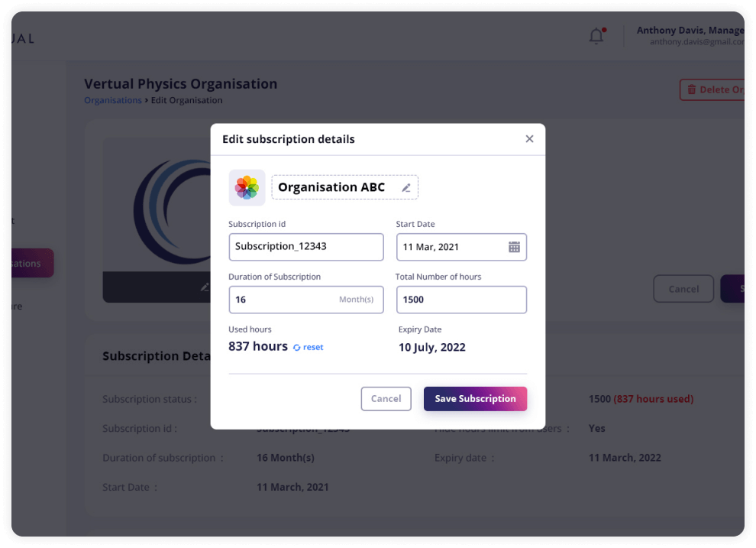The width and height of the screenshot is (756, 548).
Task: Focus the Subscription id input field
Action: pyautogui.click(x=306, y=247)
